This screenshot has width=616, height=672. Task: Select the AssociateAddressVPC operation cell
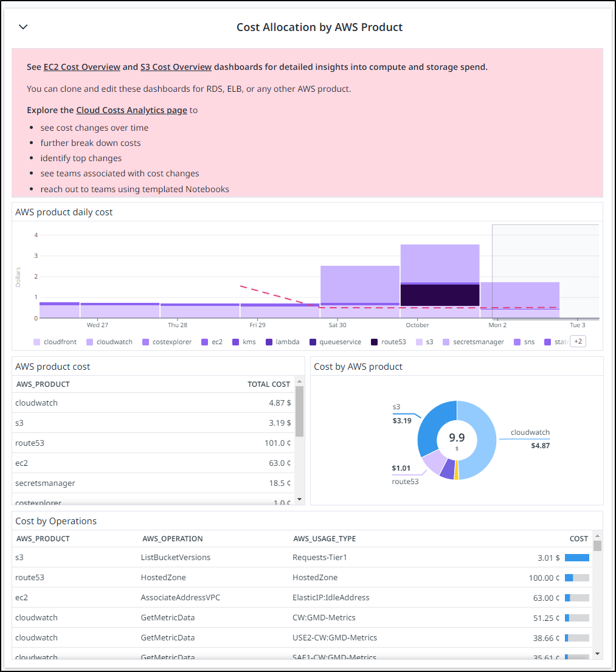[x=181, y=597]
